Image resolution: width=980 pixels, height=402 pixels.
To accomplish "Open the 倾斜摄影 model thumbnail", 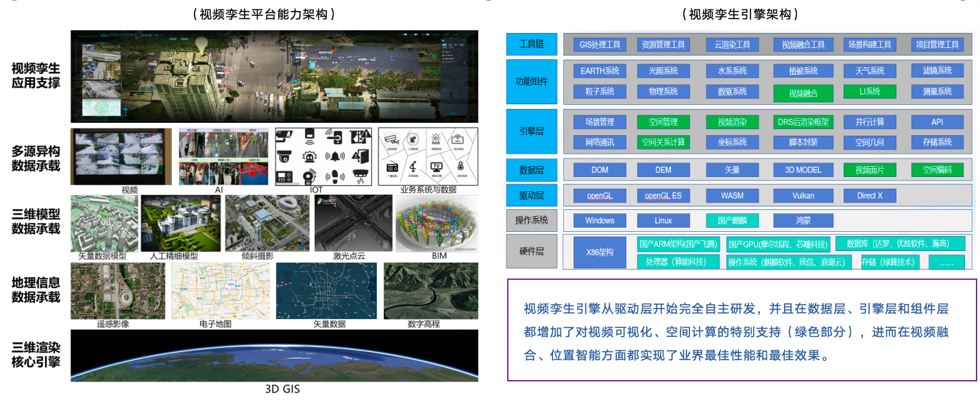I will click(x=267, y=223).
